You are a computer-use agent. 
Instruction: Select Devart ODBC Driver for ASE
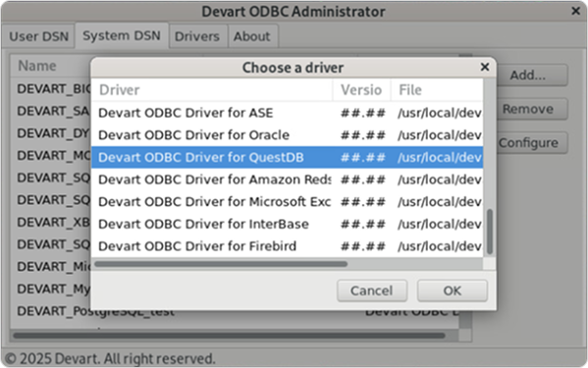[288, 113]
